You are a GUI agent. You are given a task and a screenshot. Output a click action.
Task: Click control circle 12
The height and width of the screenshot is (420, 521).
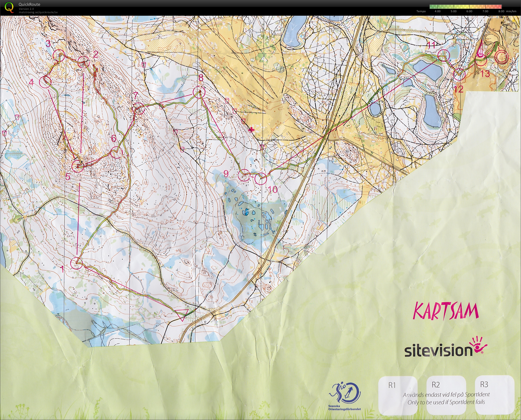click(x=459, y=74)
